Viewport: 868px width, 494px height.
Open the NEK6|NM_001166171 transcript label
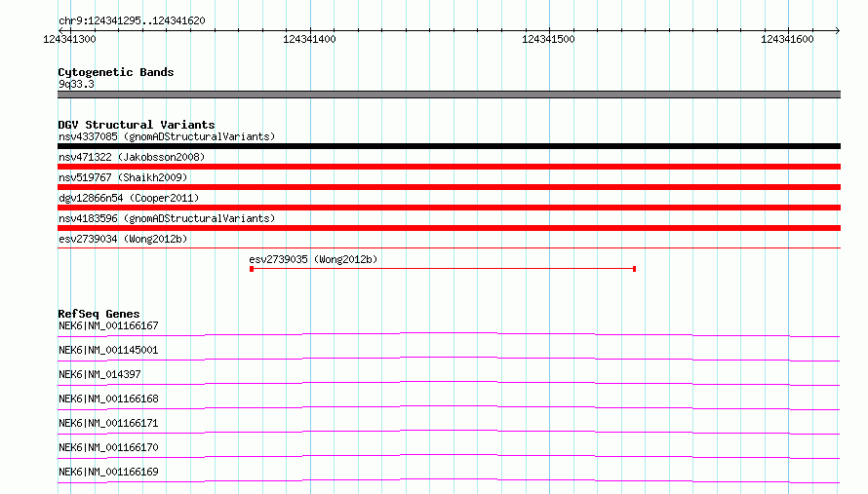[x=108, y=423]
